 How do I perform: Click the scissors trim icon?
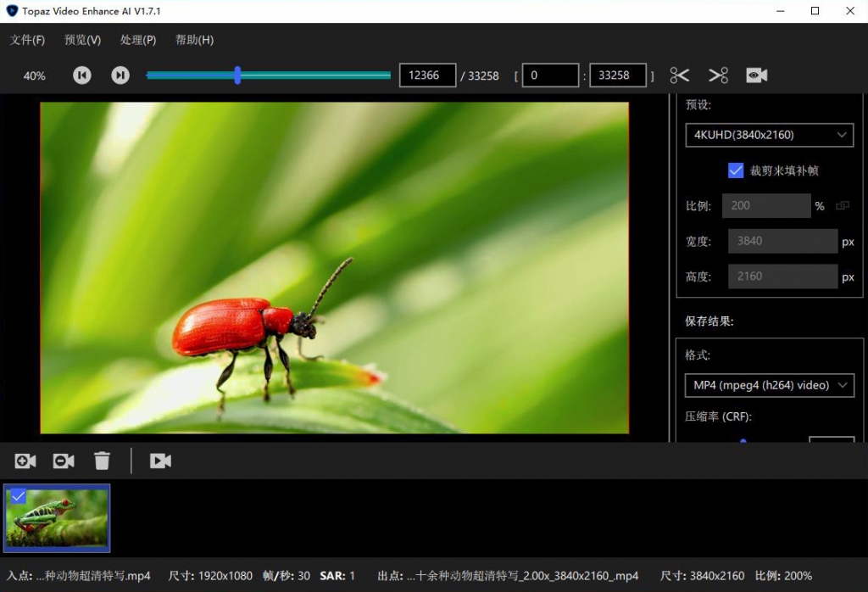pyautogui.click(x=679, y=75)
